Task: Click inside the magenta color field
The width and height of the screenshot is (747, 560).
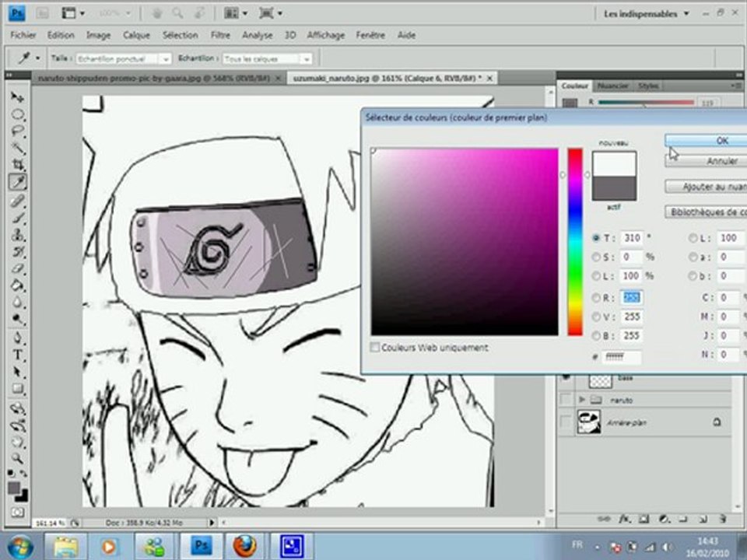Action: pos(465,242)
